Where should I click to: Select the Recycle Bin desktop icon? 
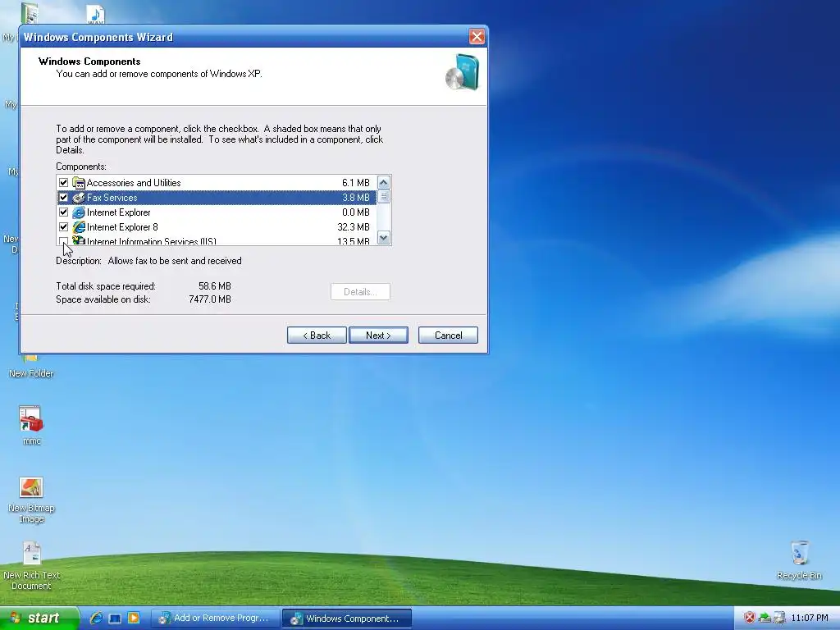tap(799, 554)
